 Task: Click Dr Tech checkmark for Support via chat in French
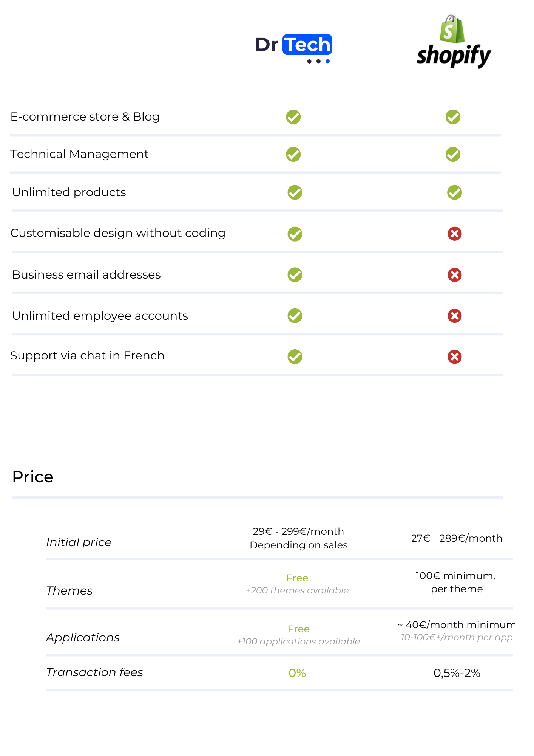pyautogui.click(x=295, y=357)
